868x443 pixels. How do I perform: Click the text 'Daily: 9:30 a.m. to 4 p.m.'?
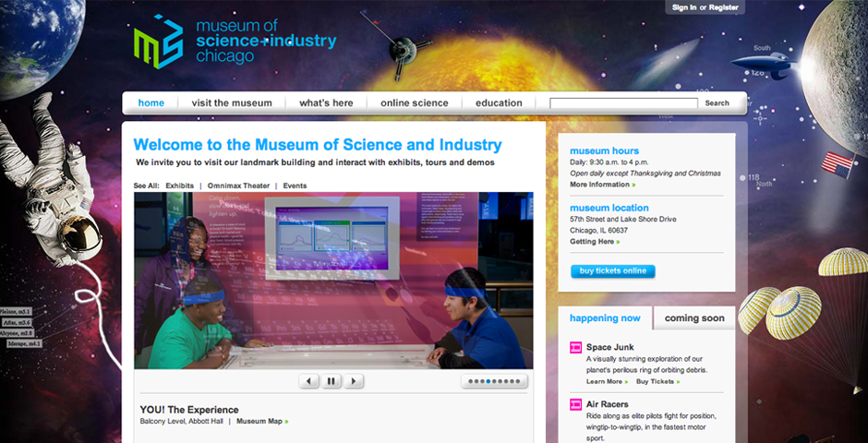point(609,162)
